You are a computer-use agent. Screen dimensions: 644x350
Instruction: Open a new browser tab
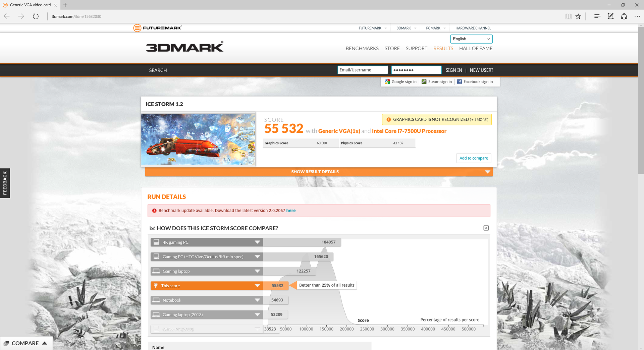coord(65,5)
